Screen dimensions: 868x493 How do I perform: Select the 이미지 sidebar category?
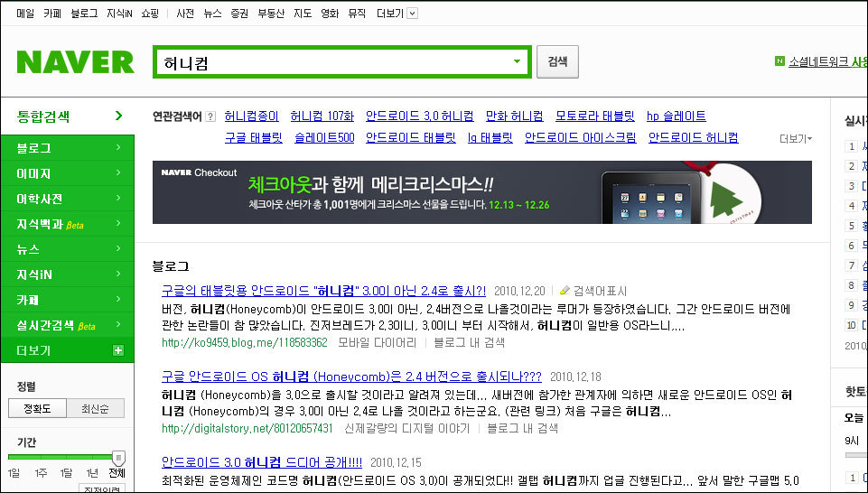coord(68,173)
